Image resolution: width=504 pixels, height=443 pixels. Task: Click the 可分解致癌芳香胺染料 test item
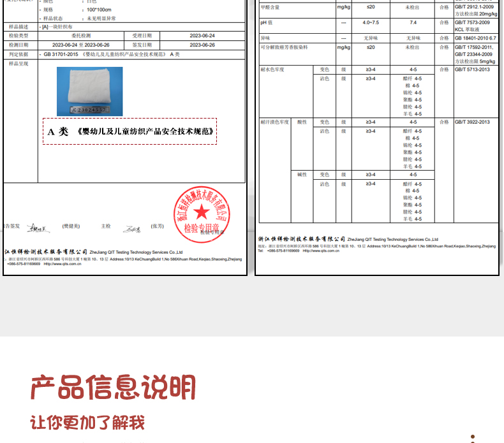(x=284, y=47)
